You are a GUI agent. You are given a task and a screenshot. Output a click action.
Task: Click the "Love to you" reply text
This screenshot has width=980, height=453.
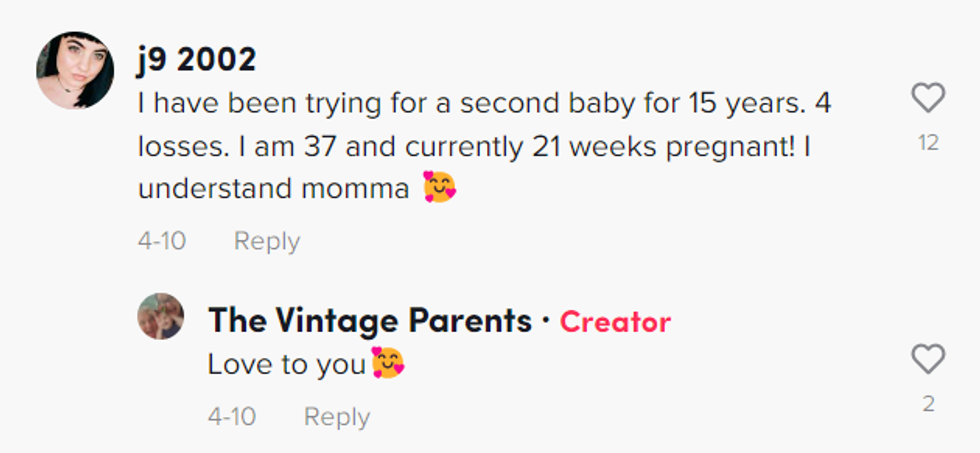[x=287, y=365]
